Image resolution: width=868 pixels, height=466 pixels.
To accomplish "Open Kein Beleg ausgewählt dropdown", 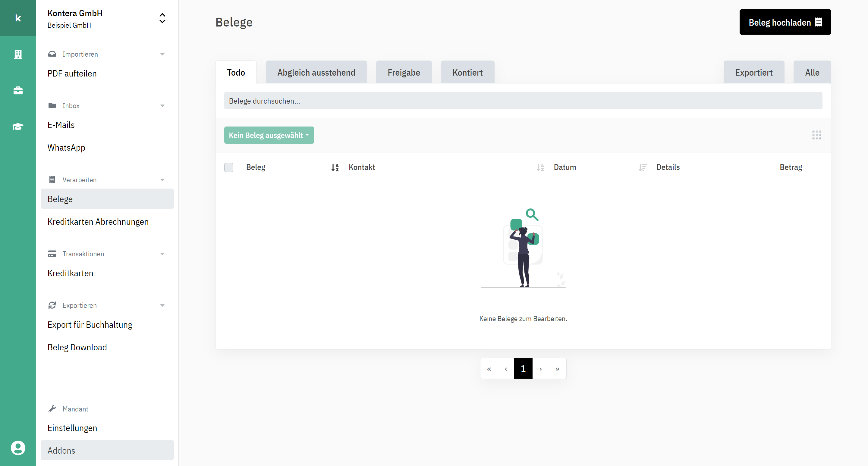I will 269,135.
